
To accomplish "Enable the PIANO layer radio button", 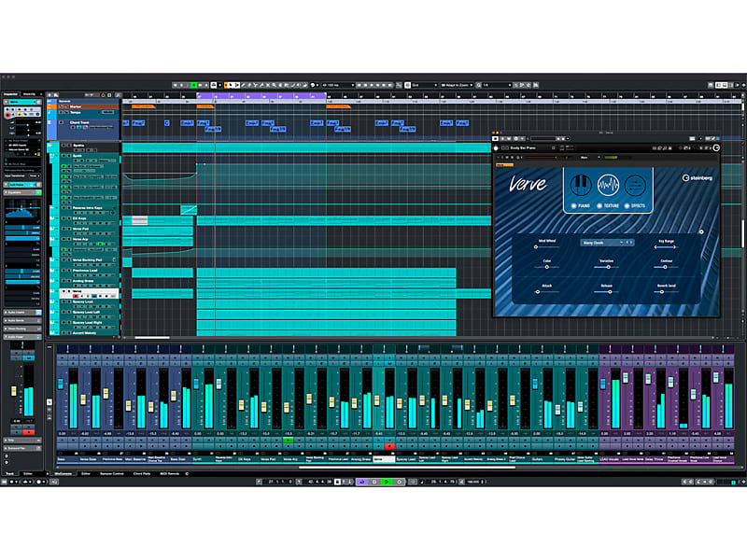I will pos(573,205).
